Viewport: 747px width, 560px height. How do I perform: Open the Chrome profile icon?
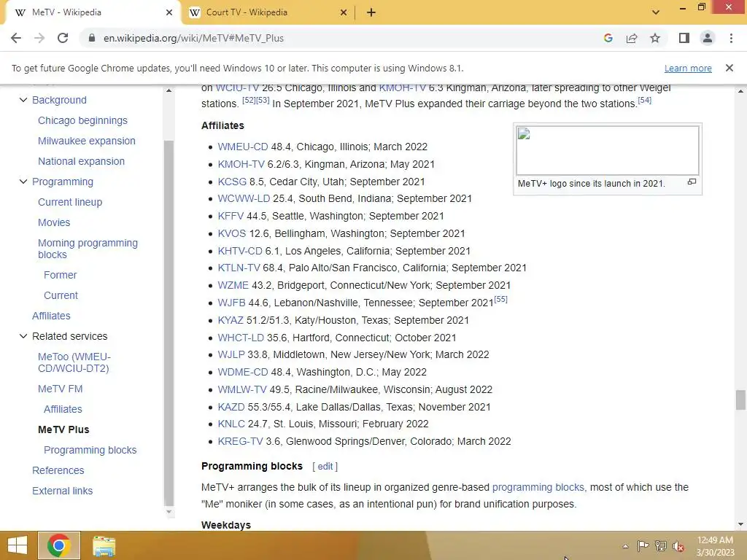(708, 38)
